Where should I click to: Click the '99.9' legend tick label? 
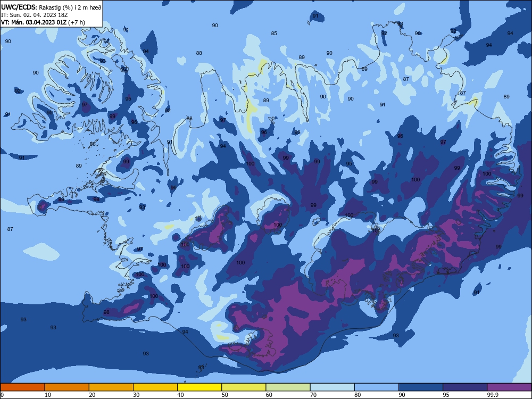click(493, 395)
